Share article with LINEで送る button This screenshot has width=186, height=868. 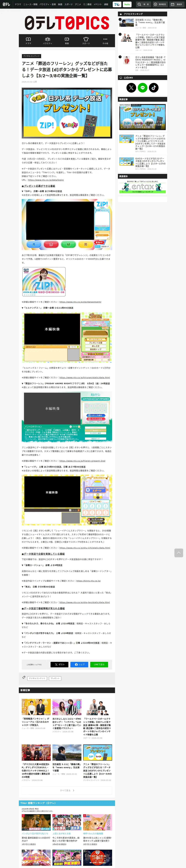click(x=99, y=664)
